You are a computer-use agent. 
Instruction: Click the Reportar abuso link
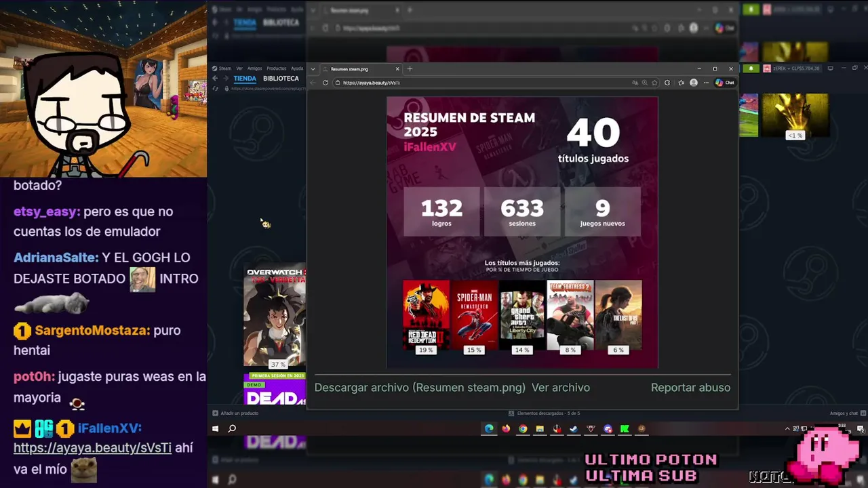[690, 388]
